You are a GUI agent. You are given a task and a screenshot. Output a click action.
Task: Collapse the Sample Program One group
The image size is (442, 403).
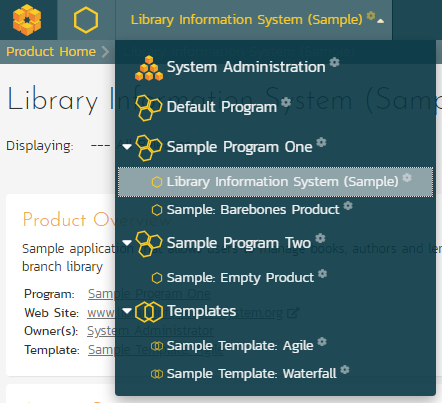127,147
